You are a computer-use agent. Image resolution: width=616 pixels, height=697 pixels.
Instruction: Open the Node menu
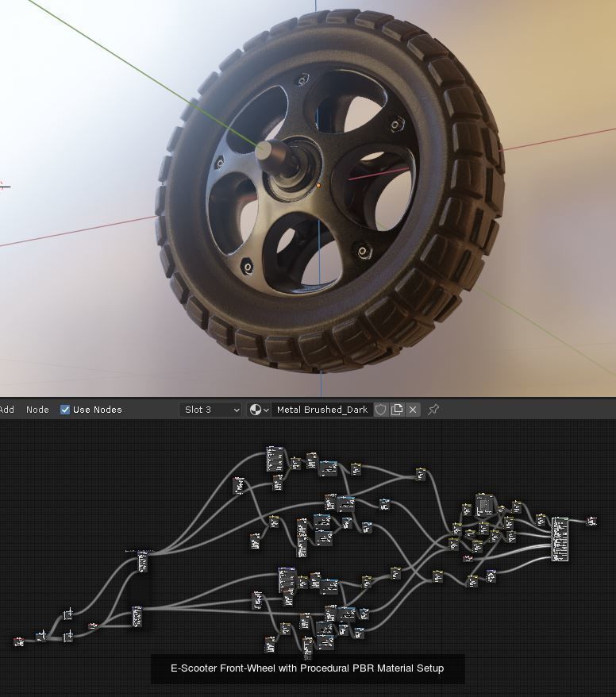tap(37, 410)
